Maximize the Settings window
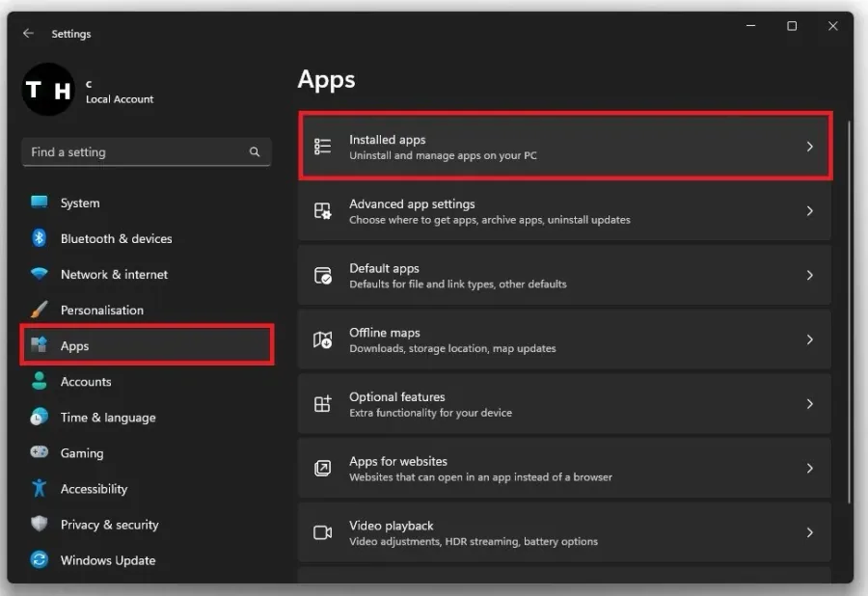The image size is (868, 596). point(792,26)
